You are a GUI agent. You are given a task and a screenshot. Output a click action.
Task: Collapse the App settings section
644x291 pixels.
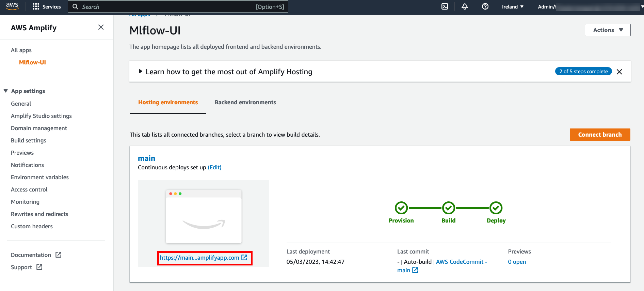(x=25, y=91)
